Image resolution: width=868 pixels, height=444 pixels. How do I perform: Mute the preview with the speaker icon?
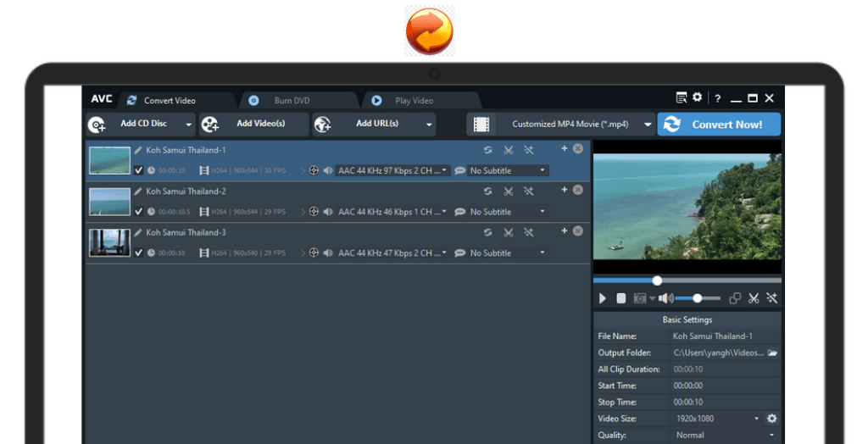(x=666, y=298)
